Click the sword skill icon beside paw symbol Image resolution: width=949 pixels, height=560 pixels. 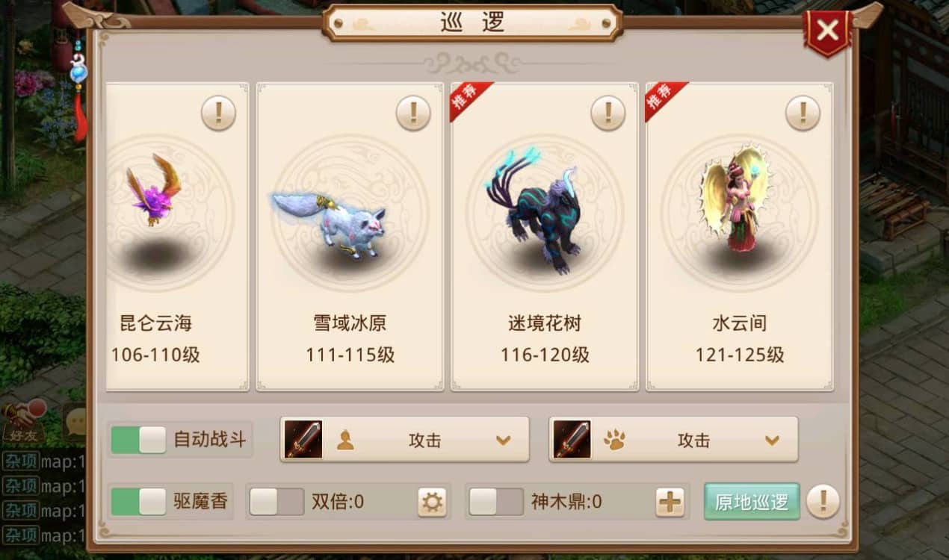[572, 439]
